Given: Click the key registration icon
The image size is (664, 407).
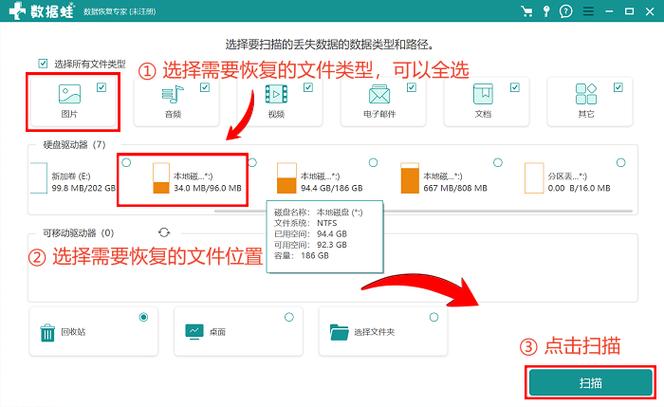Looking at the screenshot, I should [546, 11].
